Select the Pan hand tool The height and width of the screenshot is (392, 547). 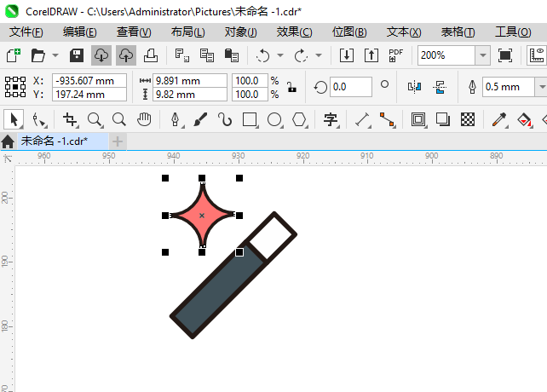click(x=144, y=119)
